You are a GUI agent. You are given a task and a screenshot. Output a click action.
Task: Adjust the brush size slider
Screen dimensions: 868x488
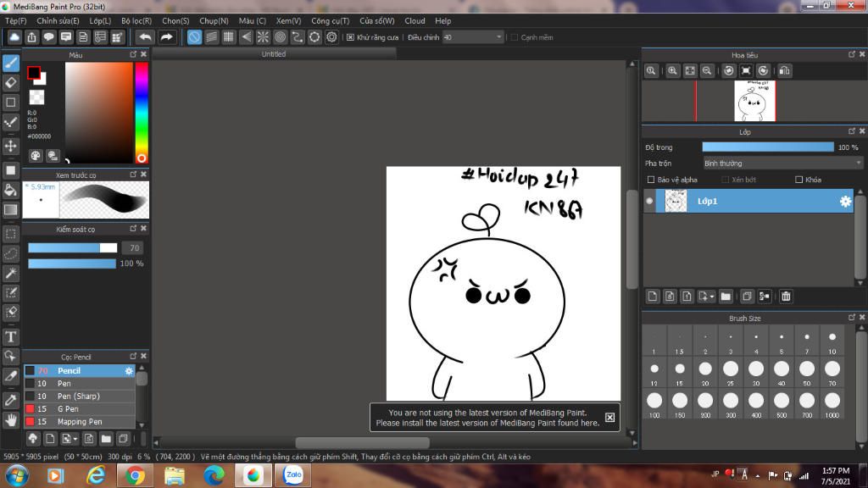tap(73, 248)
